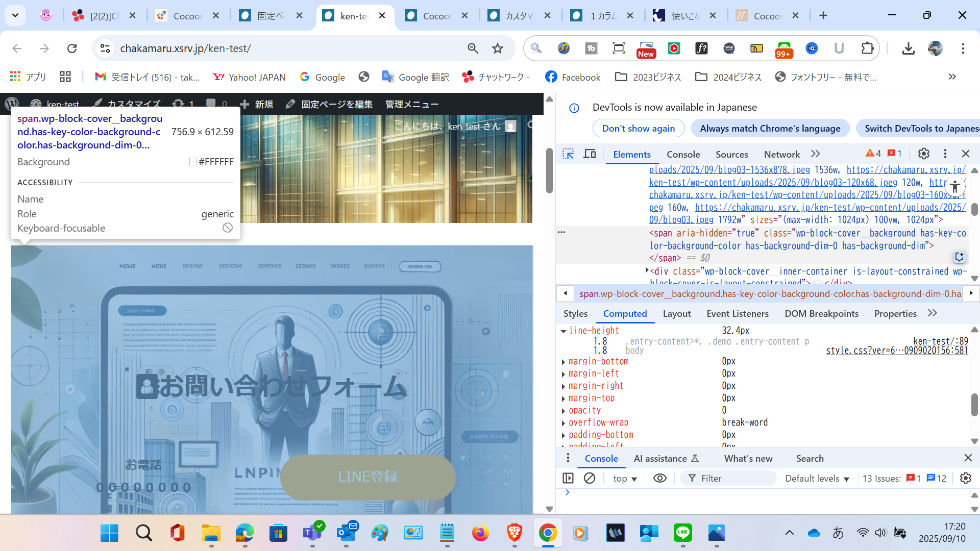This screenshot has height=551, width=980.
Task: Open the Default levels dropdown
Action: [x=817, y=478]
